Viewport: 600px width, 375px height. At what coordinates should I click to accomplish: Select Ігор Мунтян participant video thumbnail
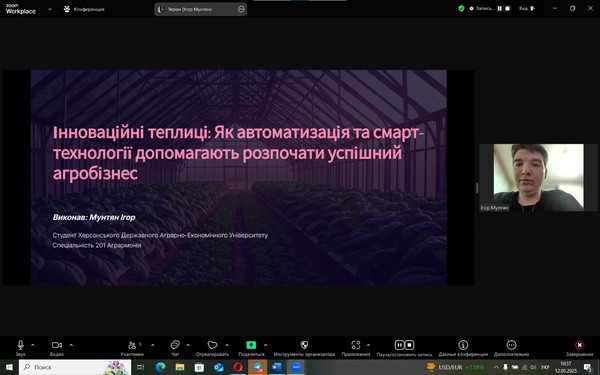click(x=538, y=178)
